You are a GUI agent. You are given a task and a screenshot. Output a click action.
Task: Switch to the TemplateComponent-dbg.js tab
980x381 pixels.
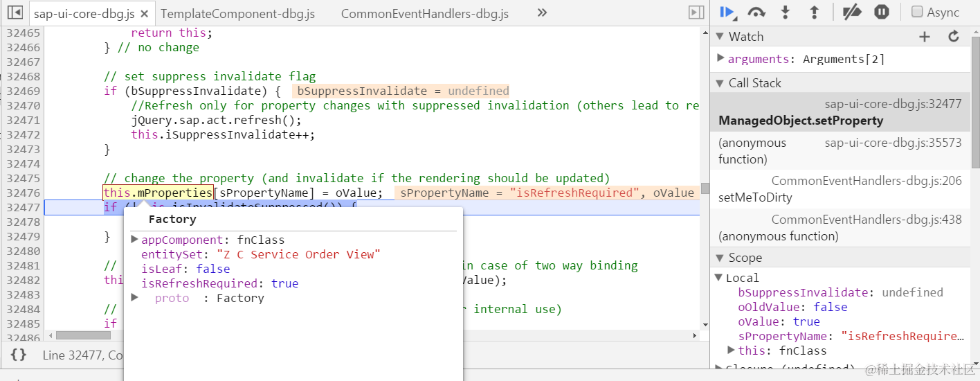tap(239, 13)
